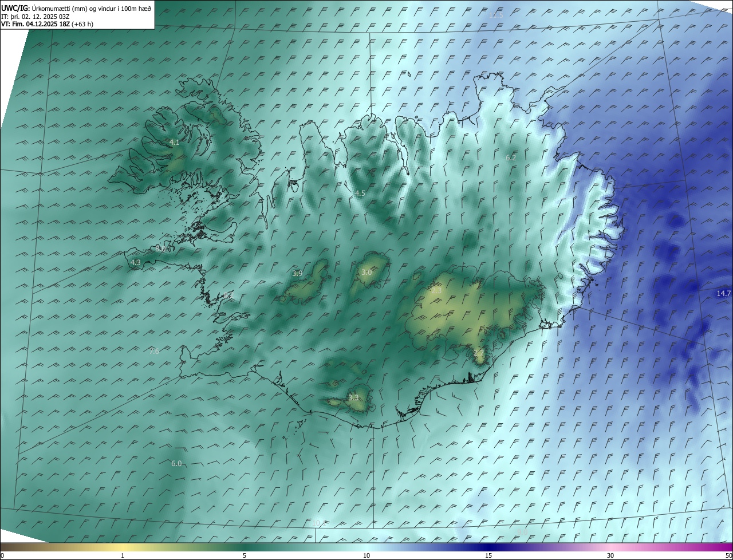Screen dimensions: 733x560
Task: Click the '5' tick label on the color scale
Action: click(245, 555)
